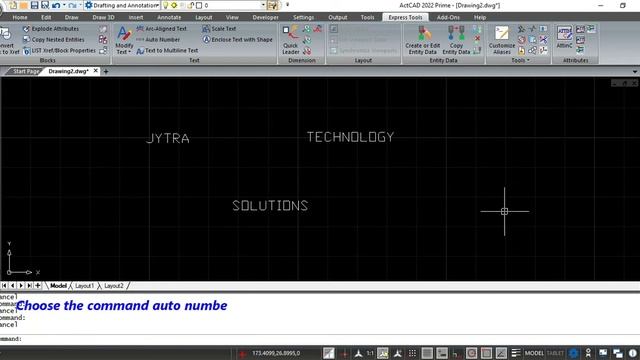Toggle the layer lock icon

[x=190, y=5]
